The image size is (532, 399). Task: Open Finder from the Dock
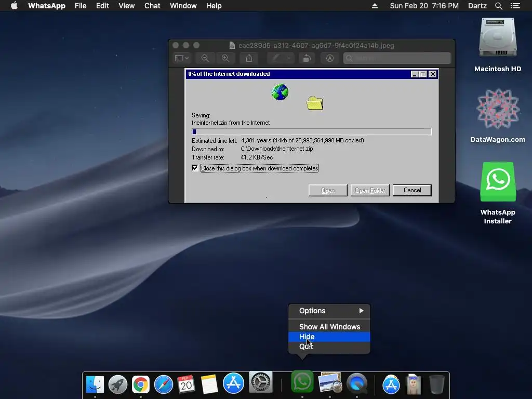coord(95,384)
